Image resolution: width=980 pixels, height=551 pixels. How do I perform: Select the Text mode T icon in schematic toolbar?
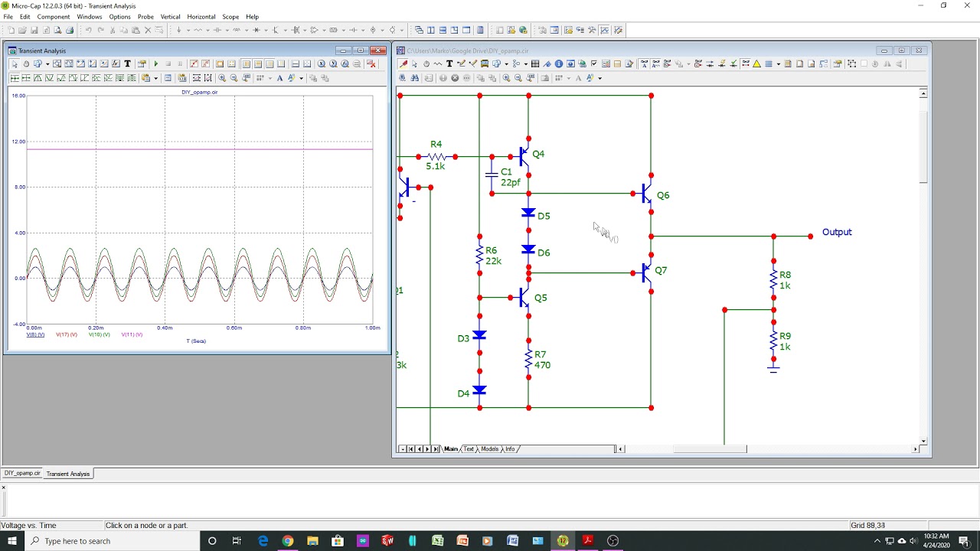click(x=449, y=64)
